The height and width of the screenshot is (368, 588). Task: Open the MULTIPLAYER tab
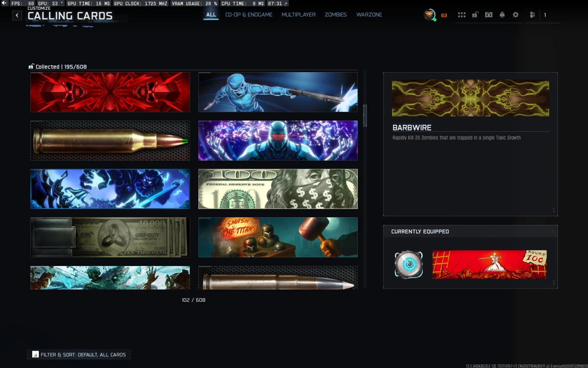pos(299,15)
